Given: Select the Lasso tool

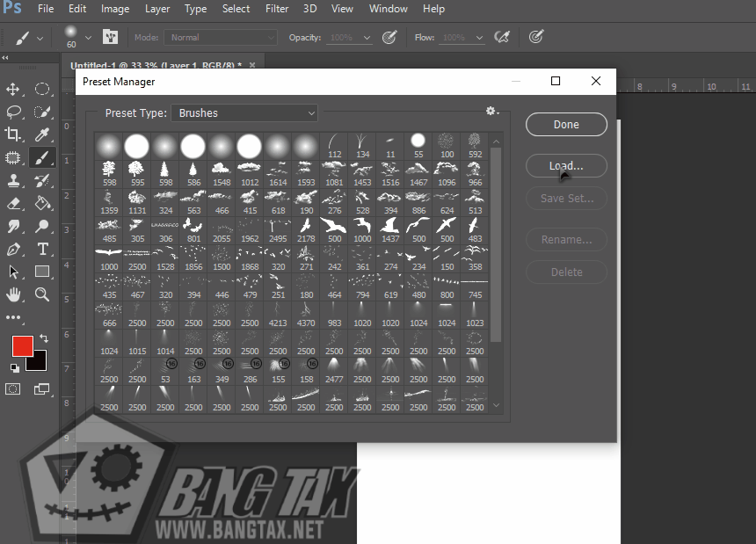Looking at the screenshot, I should click(x=13, y=112).
